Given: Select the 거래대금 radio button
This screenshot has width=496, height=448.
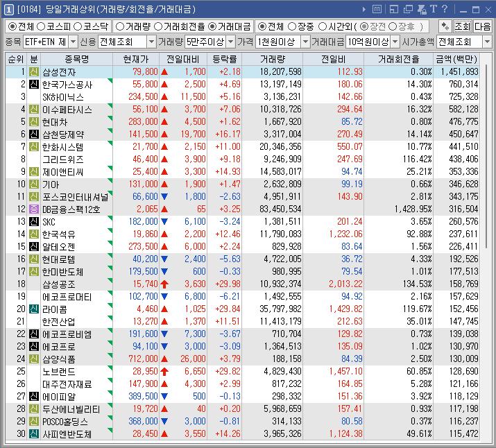Looking at the screenshot, I should click(x=212, y=26).
